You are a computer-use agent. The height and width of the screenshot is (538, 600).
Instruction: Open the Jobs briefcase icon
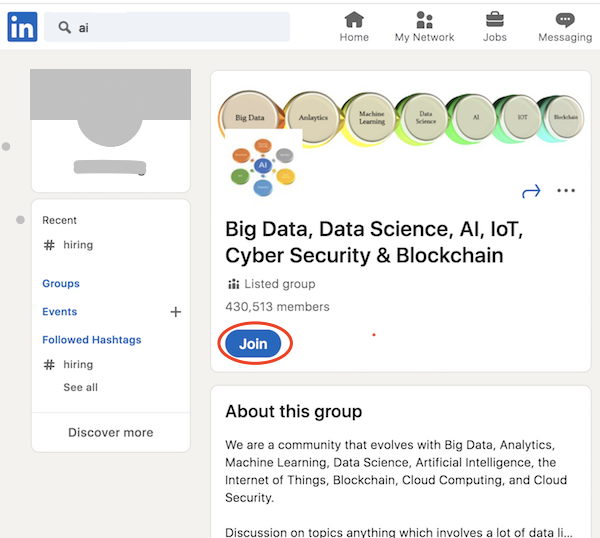coord(494,20)
